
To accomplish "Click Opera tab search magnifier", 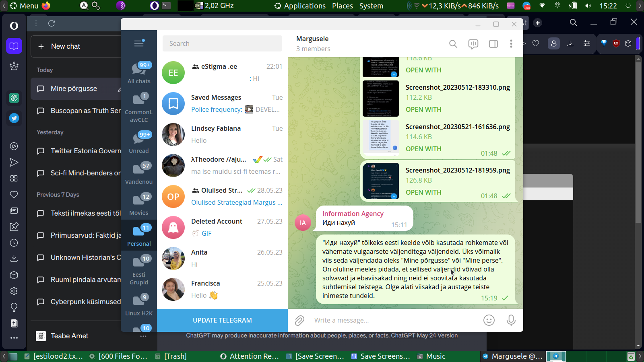I will click(574, 23).
